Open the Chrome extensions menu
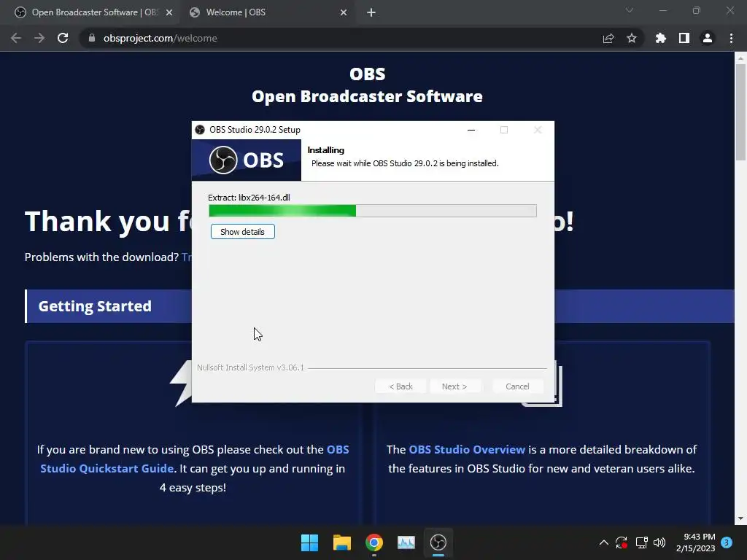Screen dimensions: 747x560 tap(660, 38)
